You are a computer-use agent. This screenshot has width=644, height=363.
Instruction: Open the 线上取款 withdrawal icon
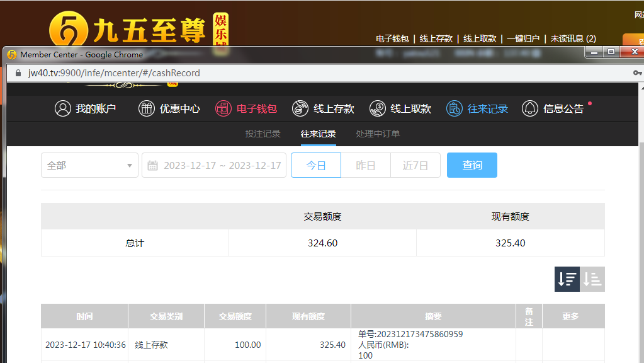point(378,108)
